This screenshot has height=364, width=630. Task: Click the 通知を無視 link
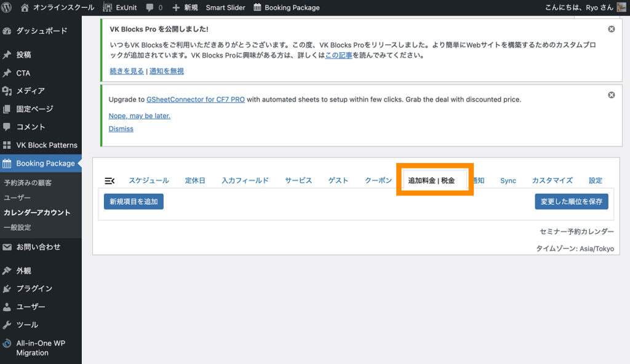click(x=166, y=71)
